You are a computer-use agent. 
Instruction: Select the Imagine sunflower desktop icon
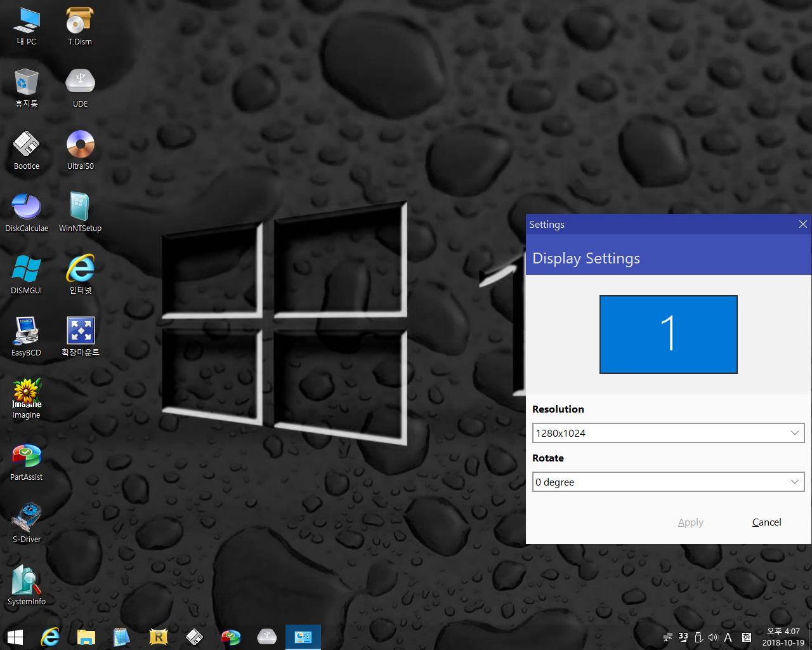tap(27, 400)
